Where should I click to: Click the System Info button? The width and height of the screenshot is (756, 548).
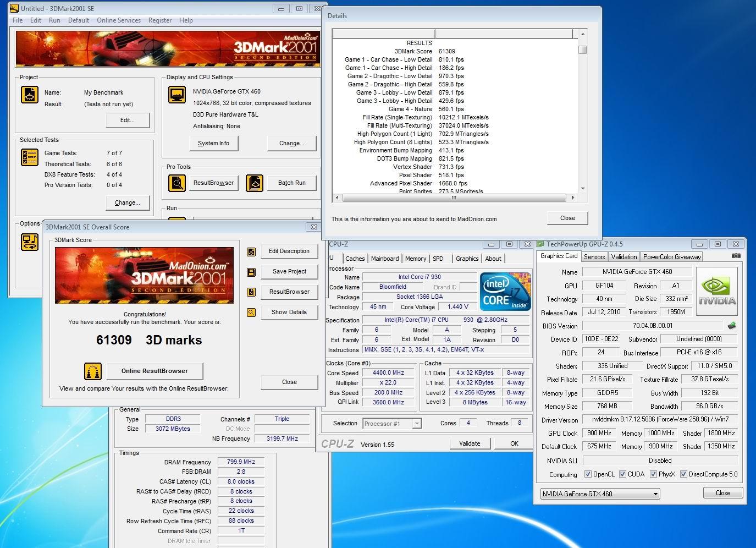(x=213, y=144)
